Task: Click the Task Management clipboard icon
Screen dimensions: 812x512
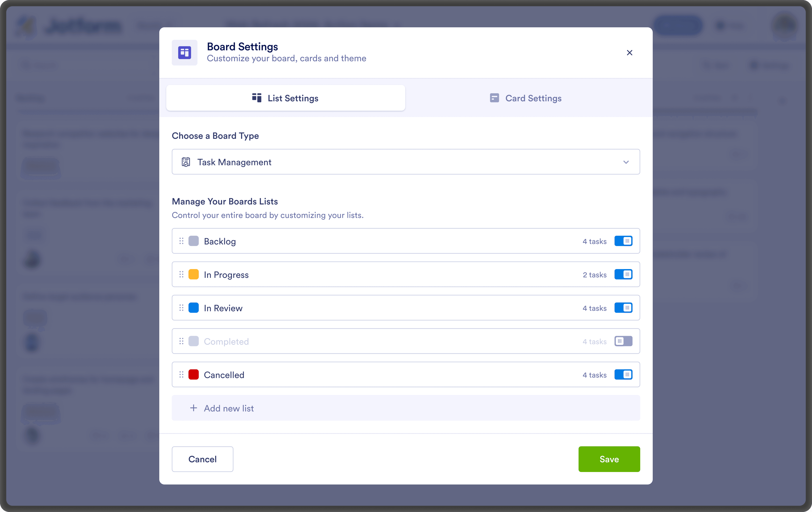Action: tap(186, 162)
